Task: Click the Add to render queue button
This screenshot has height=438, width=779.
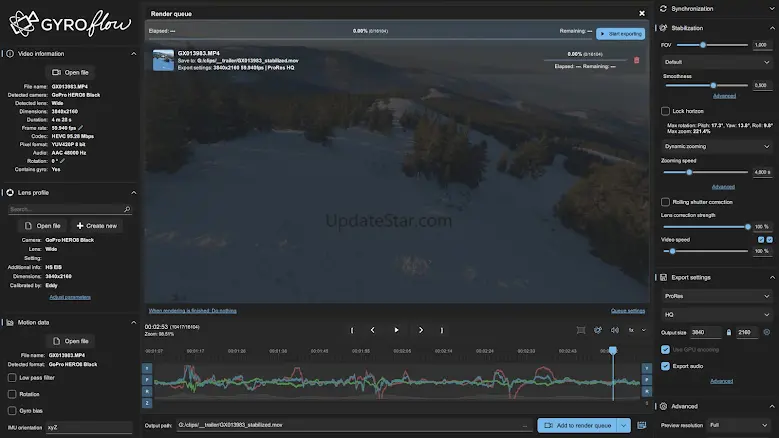Action: [x=577, y=425]
